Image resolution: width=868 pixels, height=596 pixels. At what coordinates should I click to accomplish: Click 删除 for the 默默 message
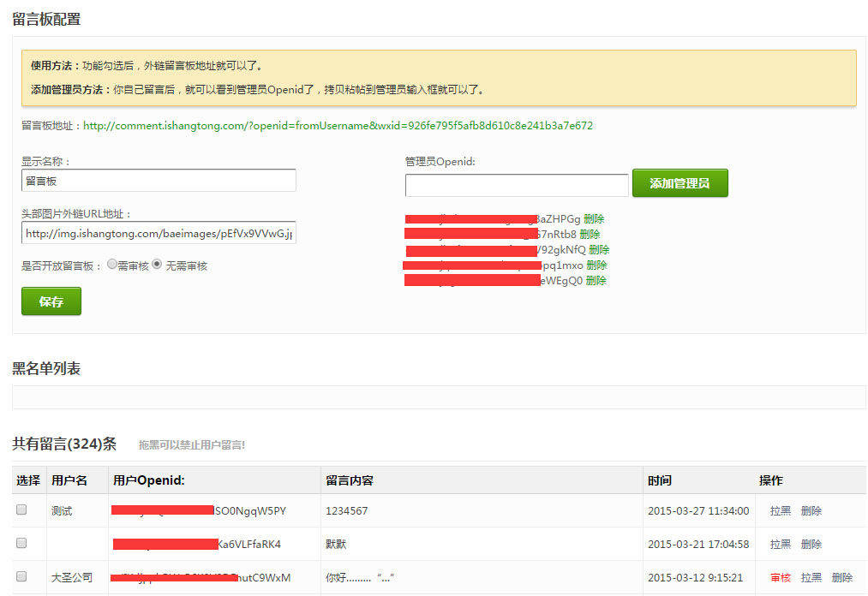pos(811,545)
